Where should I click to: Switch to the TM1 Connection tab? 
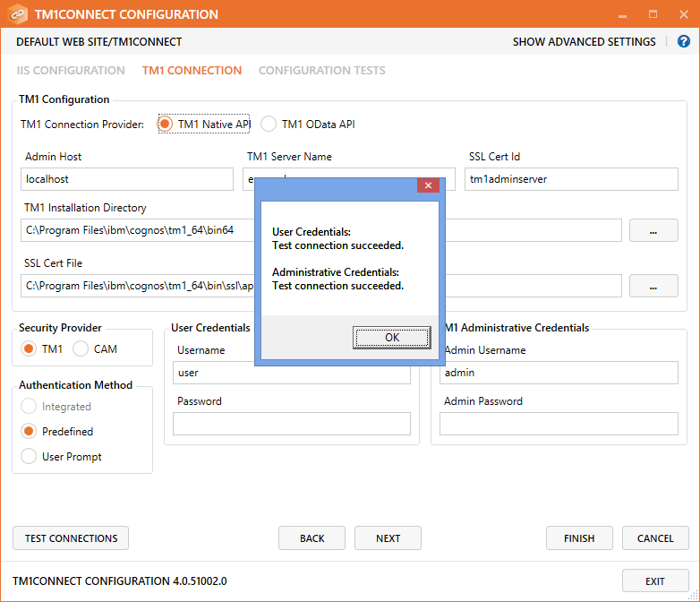click(192, 70)
